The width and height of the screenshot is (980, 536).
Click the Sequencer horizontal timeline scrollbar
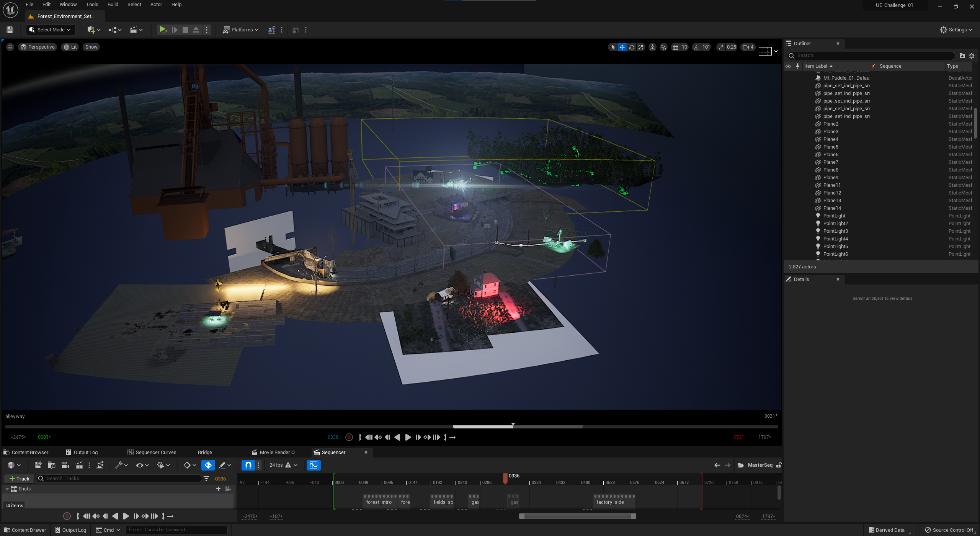click(577, 516)
